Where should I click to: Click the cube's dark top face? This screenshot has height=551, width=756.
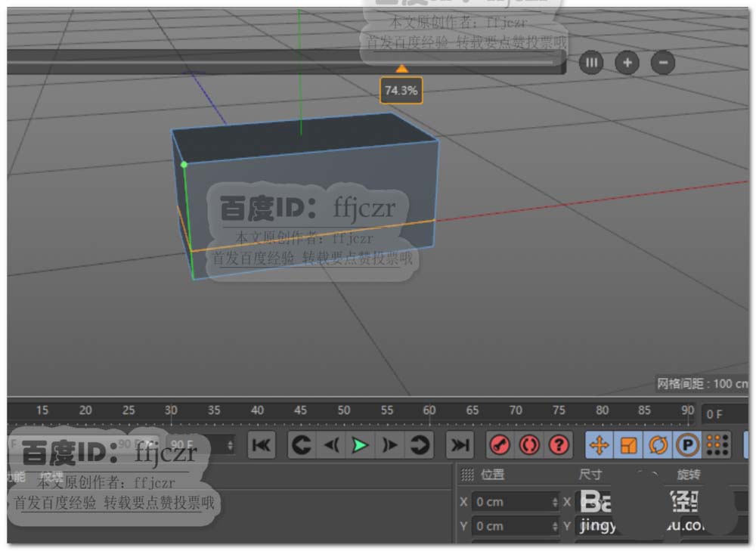[x=304, y=138]
